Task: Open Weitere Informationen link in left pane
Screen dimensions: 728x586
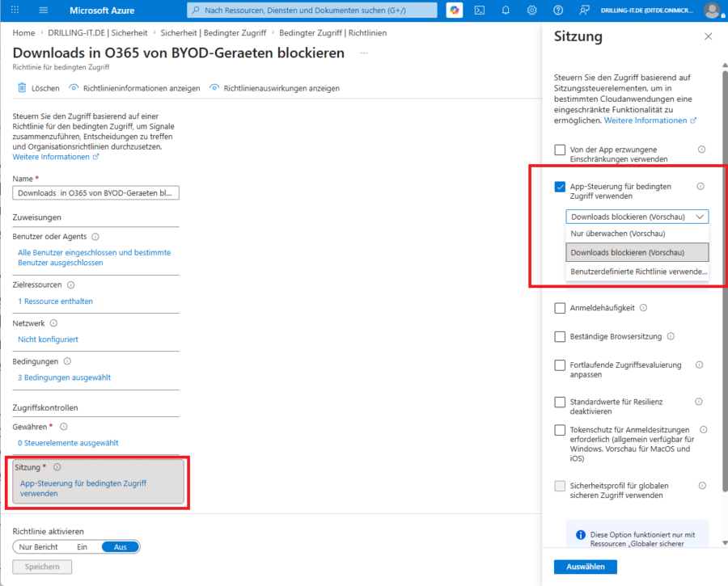Action: point(55,157)
